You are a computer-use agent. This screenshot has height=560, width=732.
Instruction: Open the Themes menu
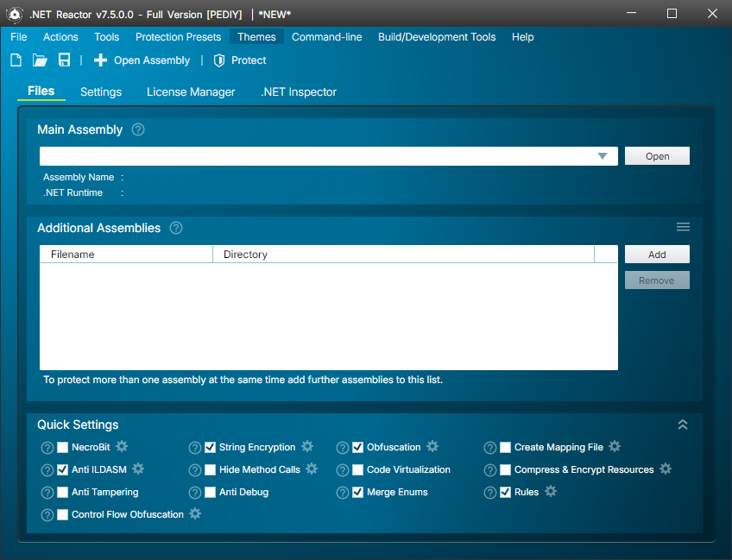coord(256,36)
